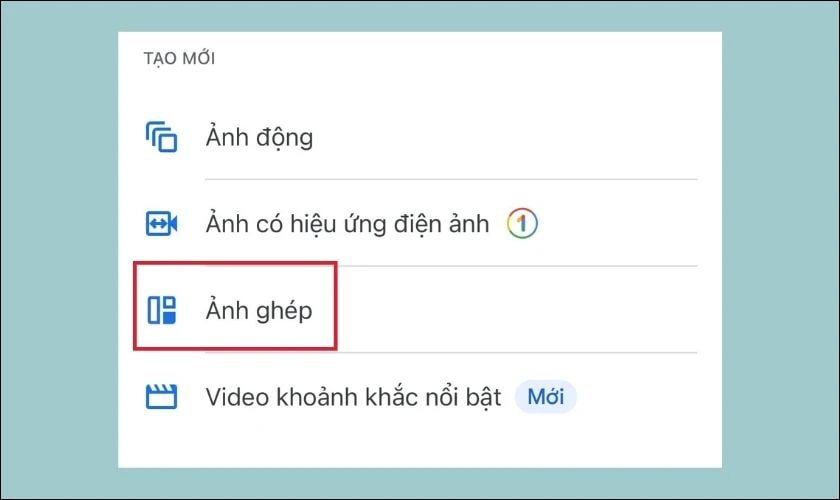
Task: Click the Ảnh động stacked-squares icon
Action: [161, 137]
